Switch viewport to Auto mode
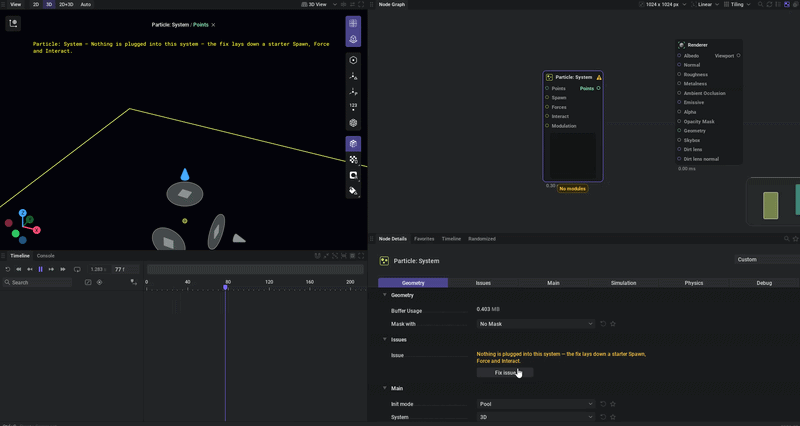 tap(86, 4)
